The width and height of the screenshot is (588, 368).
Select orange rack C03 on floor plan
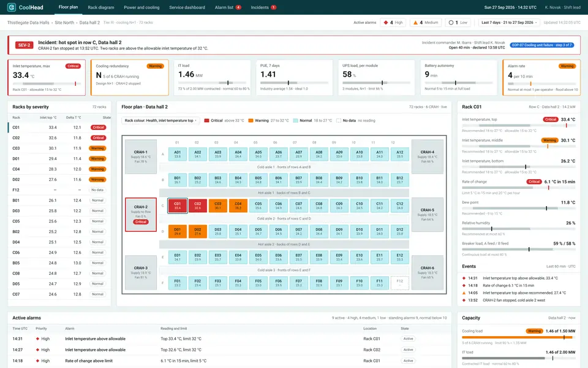tap(218, 206)
